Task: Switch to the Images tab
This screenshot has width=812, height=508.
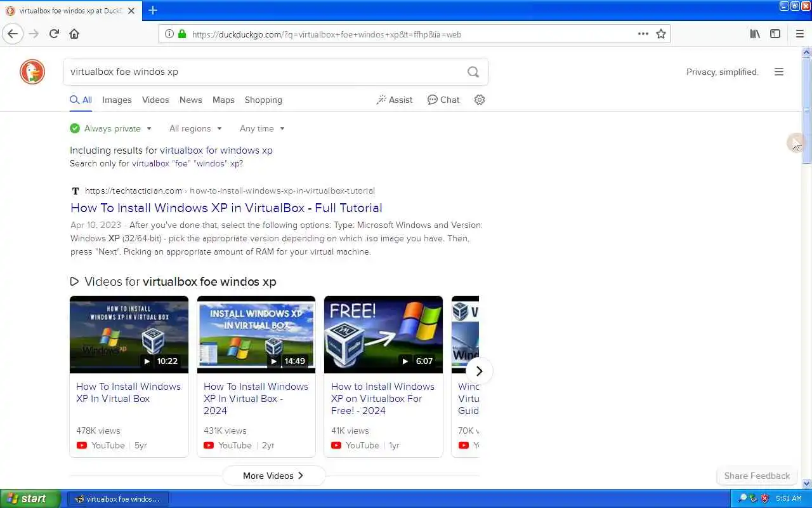Action: [x=117, y=100]
